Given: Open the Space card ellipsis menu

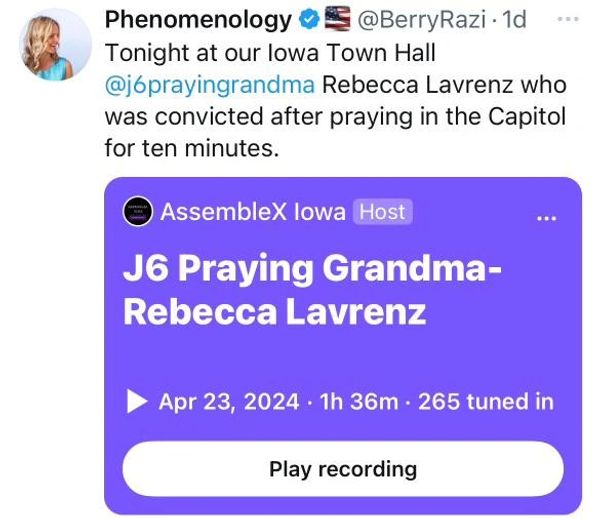Looking at the screenshot, I should [x=546, y=216].
